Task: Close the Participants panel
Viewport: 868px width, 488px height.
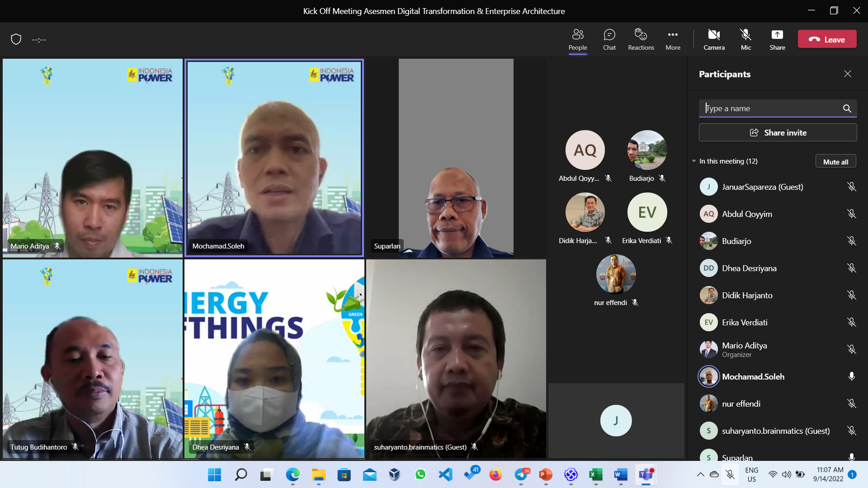Action: (x=847, y=74)
